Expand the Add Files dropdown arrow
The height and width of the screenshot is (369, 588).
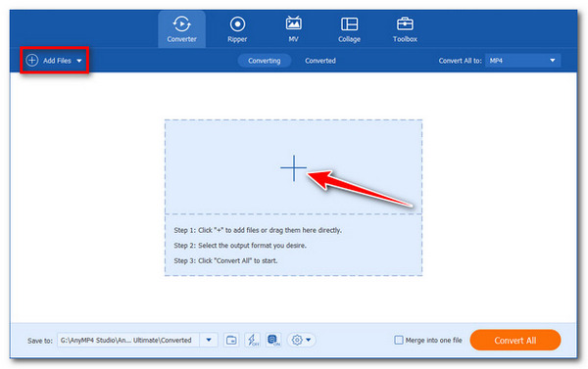click(x=79, y=61)
